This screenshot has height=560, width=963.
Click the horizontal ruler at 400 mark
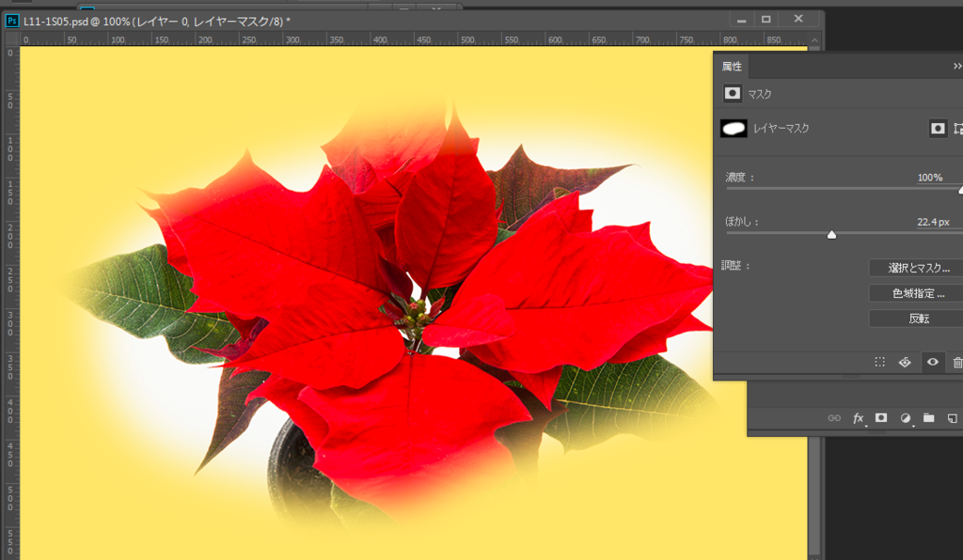pos(380,39)
